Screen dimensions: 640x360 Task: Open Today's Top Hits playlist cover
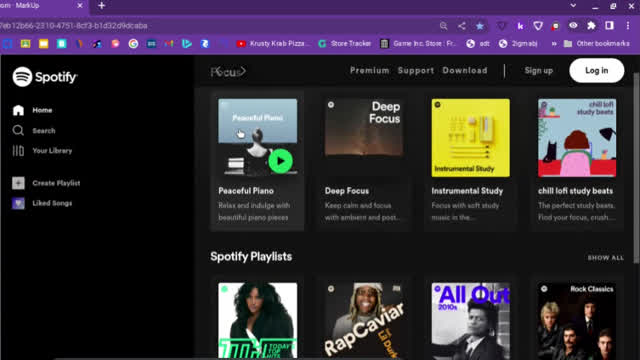tap(258, 321)
